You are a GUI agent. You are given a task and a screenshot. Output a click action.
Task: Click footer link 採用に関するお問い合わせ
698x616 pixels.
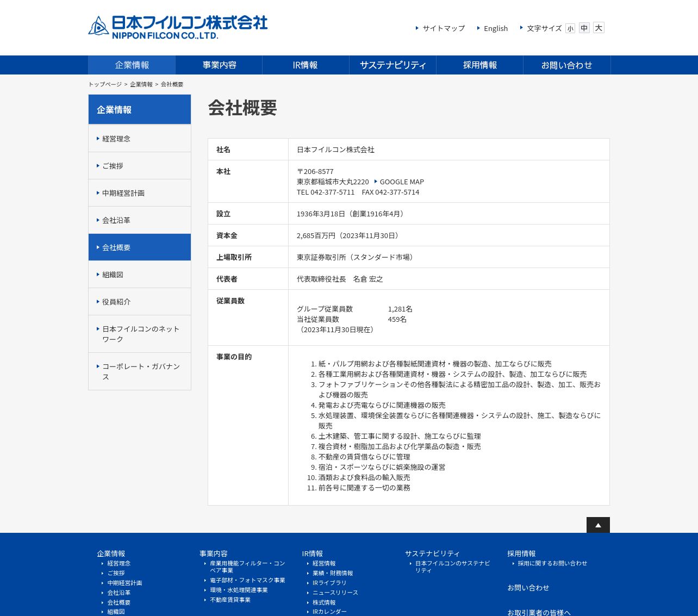(552, 563)
